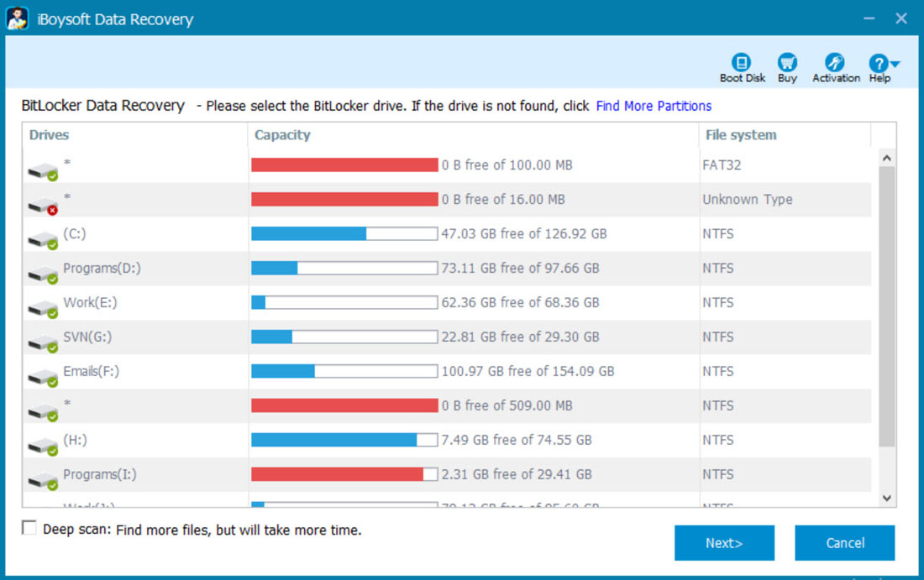Open Find More Partitions link
Viewport: 924px width, 580px height.
[654, 106]
